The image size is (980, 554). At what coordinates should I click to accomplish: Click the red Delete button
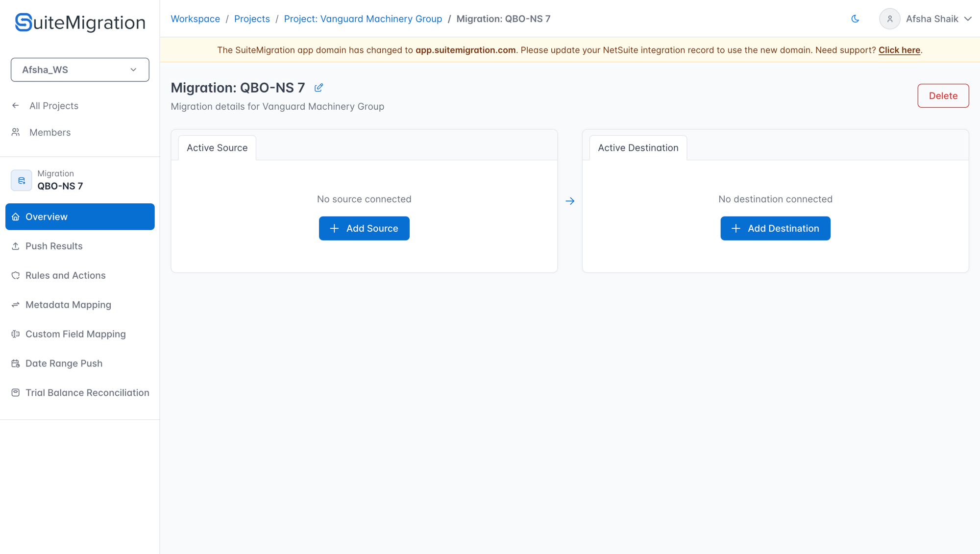point(943,96)
